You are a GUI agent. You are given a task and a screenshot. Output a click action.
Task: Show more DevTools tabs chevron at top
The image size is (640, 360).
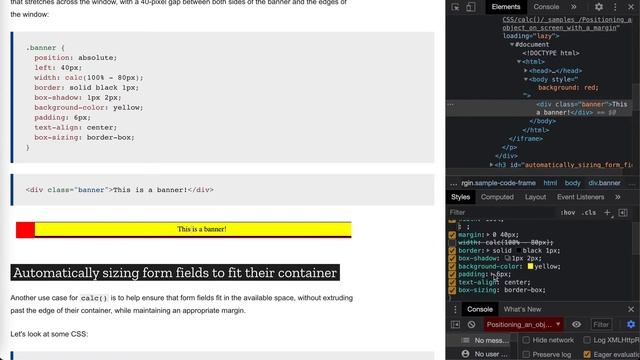[573, 7]
